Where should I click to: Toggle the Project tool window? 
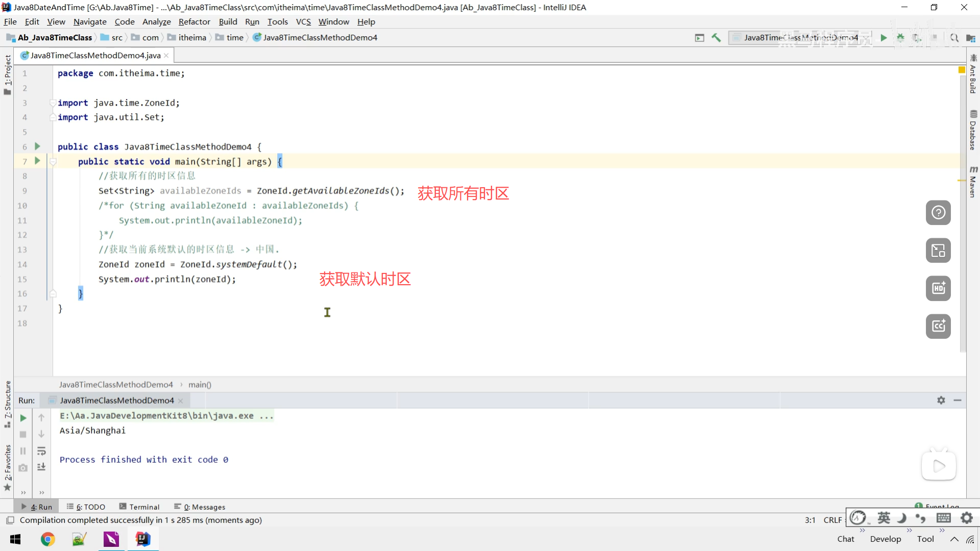7,74
